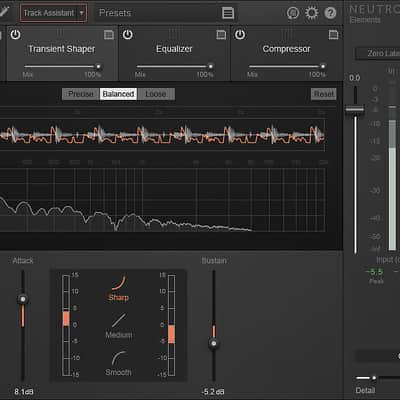Choose the Medium contour curve
This screenshot has width=400, height=400.
click(119, 326)
